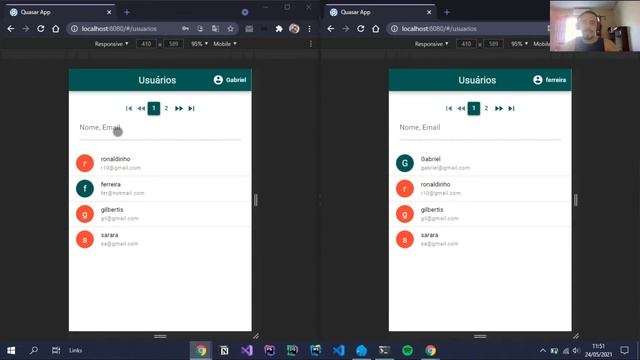Select page 2 in left app pagination
The image size is (640, 360).
click(166, 108)
